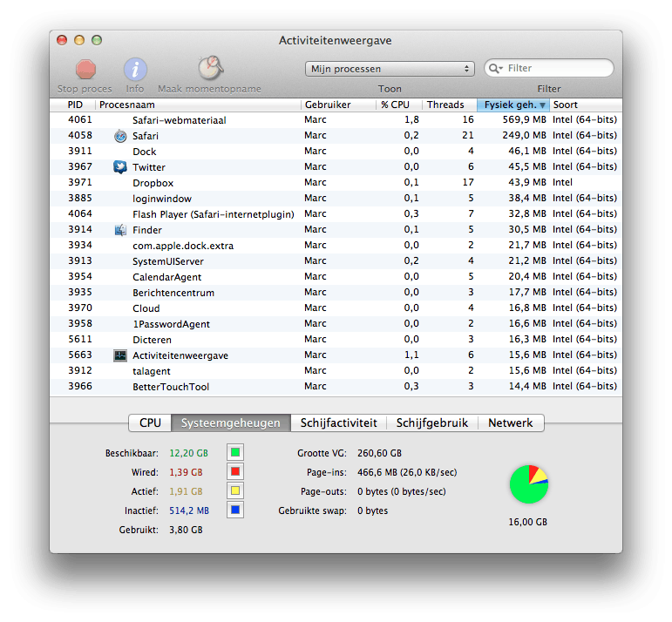Open the Mijn processen dropdown
The height and width of the screenshot is (622, 672).
(x=390, y=69)
